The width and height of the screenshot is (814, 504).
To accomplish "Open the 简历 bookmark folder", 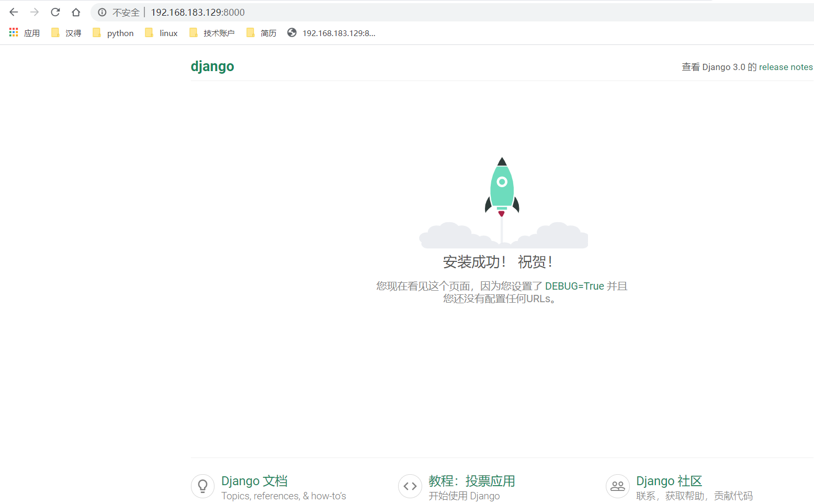I will (262, 33).
